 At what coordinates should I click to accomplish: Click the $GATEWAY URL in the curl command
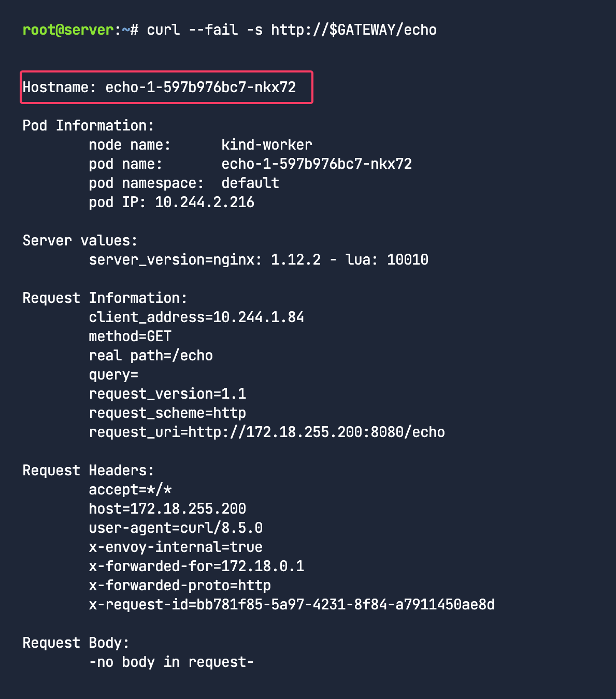point(353,30)
